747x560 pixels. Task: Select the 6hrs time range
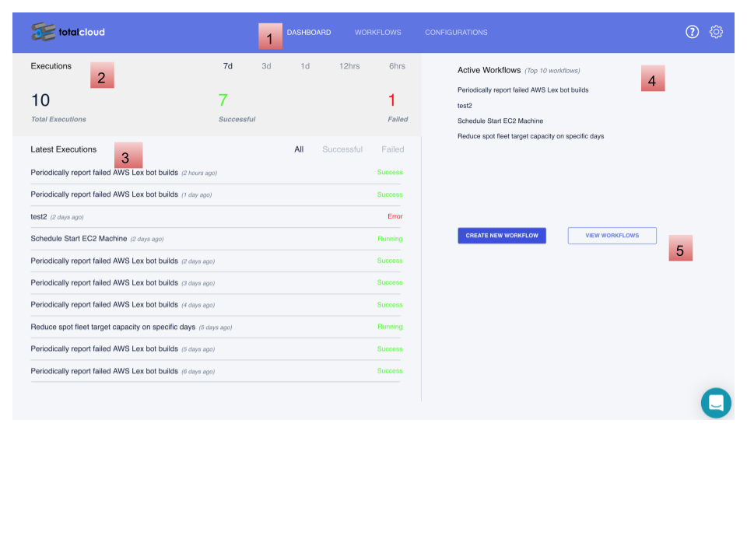point(397,66)
